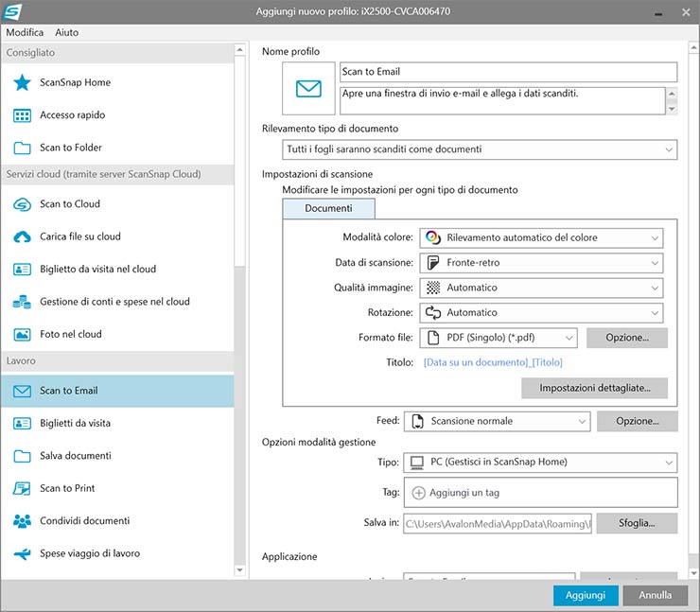Image resolution: width=700 pixels, height=612 pixels.
Task: Click the Aggiungi button
Action: (x=586, y=596)
